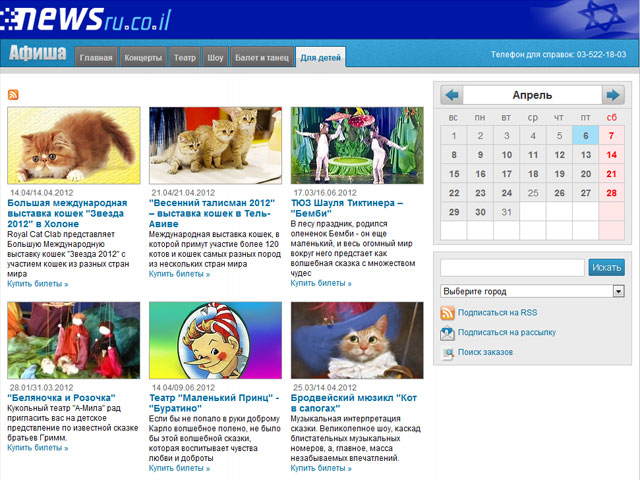The height and width of the screenshot is (480, 640).
Task: Select Saturday 7 in the calendar
Action: (x=611, y=136)
